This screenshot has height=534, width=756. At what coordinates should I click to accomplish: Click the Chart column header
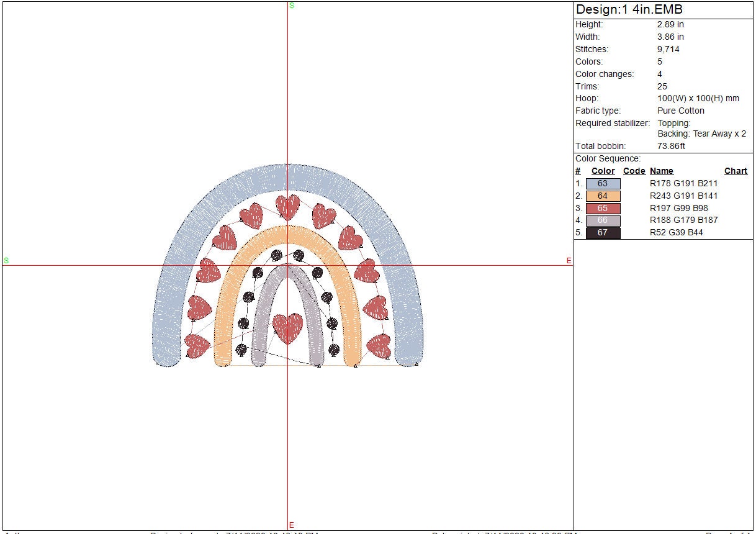736,171
